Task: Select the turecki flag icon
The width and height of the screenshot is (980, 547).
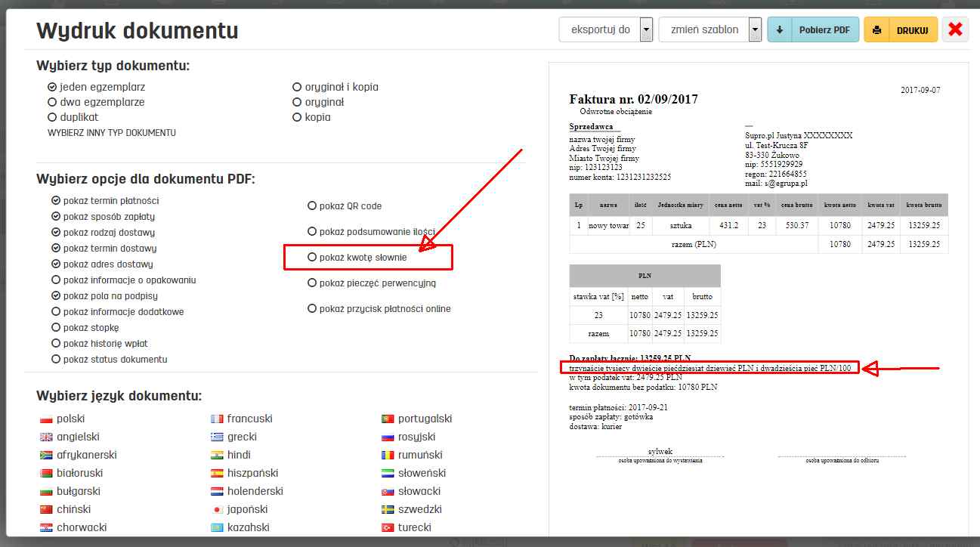Action: click(387, 527)
